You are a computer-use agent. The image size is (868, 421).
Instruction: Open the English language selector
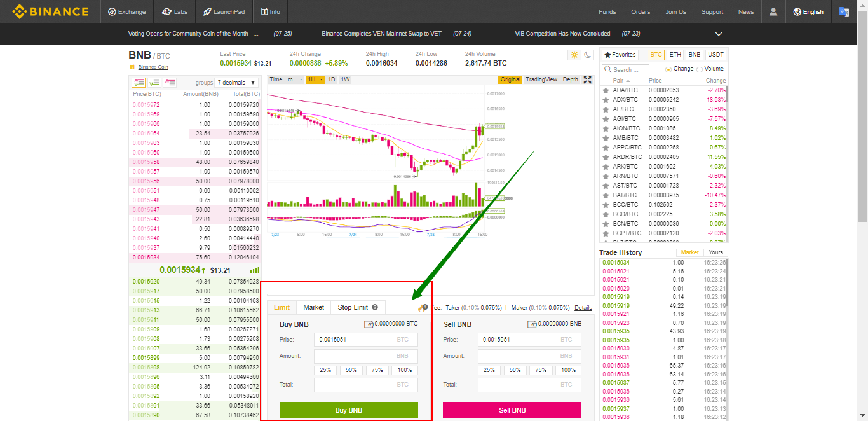(x=808, y=11)
